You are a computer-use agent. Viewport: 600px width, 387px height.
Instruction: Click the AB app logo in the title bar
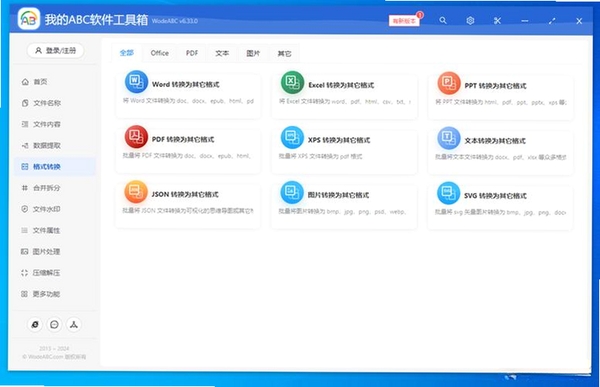29,18
